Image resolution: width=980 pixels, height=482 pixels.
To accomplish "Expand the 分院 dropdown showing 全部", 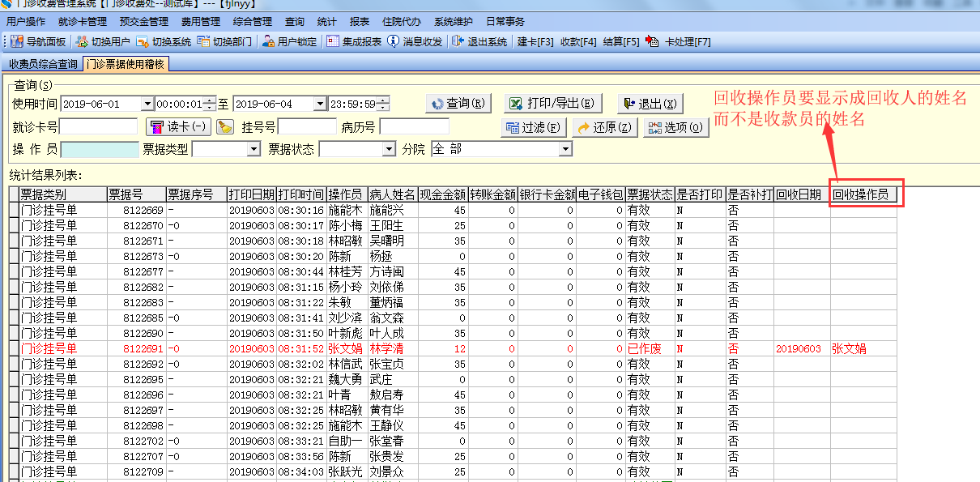I will click(x=565, y=150).
